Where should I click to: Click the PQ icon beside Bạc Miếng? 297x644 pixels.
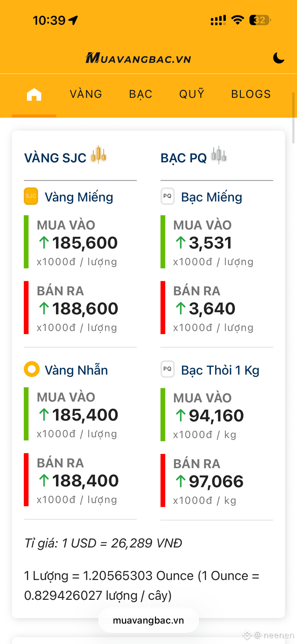pos(168,196)
